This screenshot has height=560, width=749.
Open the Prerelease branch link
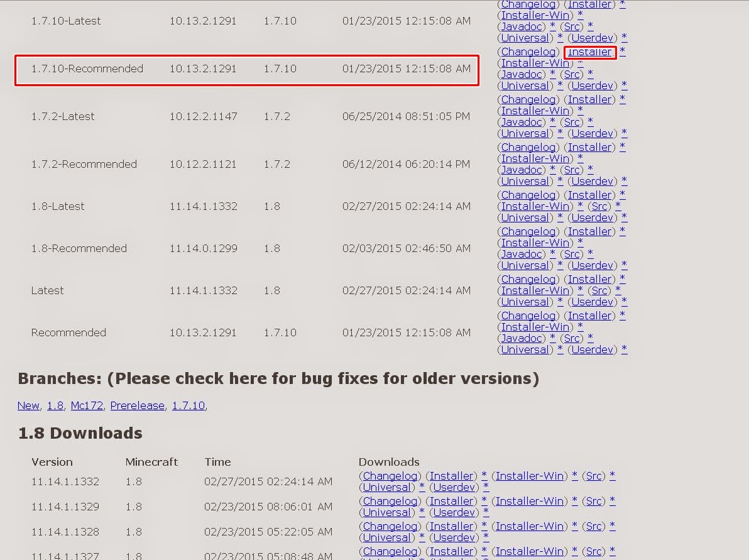pyautogui.click(x=137, y=405)
